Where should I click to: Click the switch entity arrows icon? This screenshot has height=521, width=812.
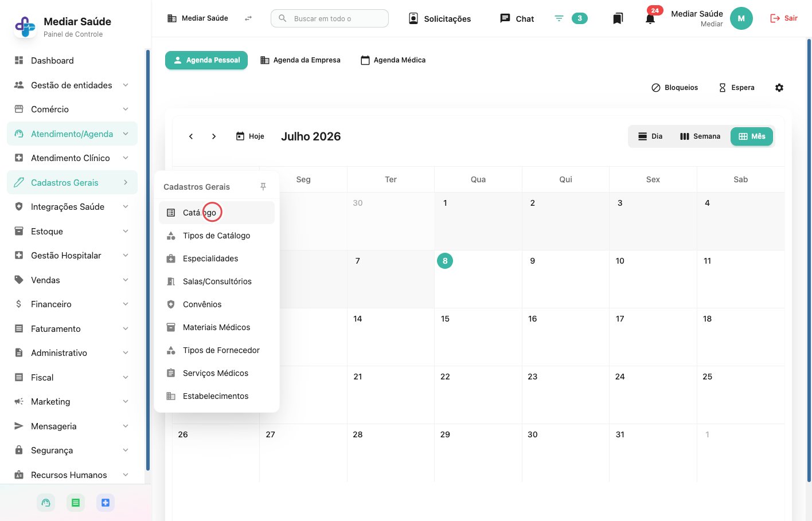248,18
